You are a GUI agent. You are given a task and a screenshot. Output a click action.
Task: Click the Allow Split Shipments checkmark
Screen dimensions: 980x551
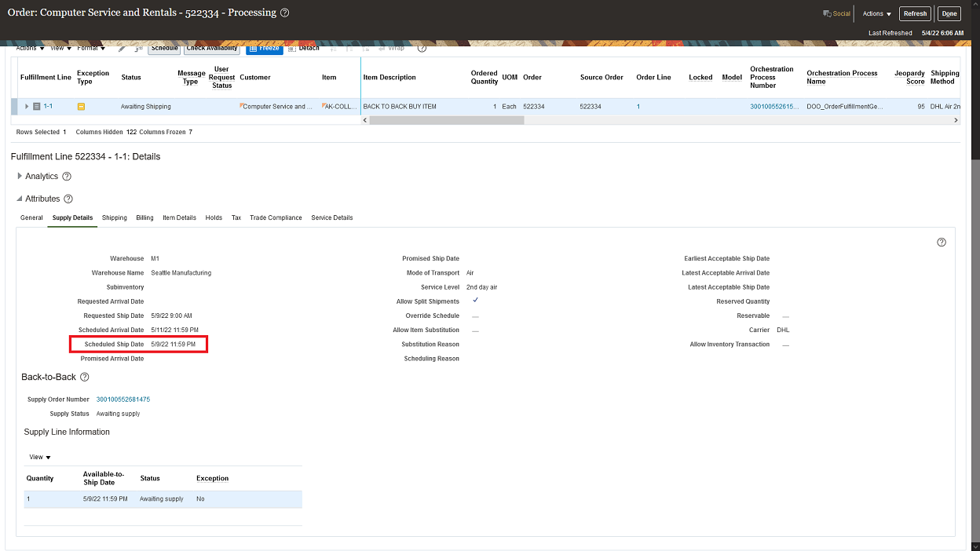click(x=475, y=301)
